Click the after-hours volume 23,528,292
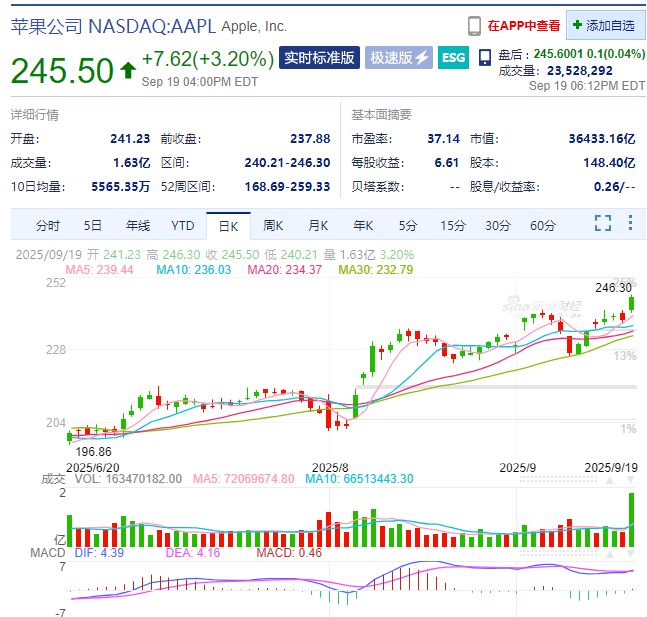The image size is (647, 617). [x=580, y=71]
